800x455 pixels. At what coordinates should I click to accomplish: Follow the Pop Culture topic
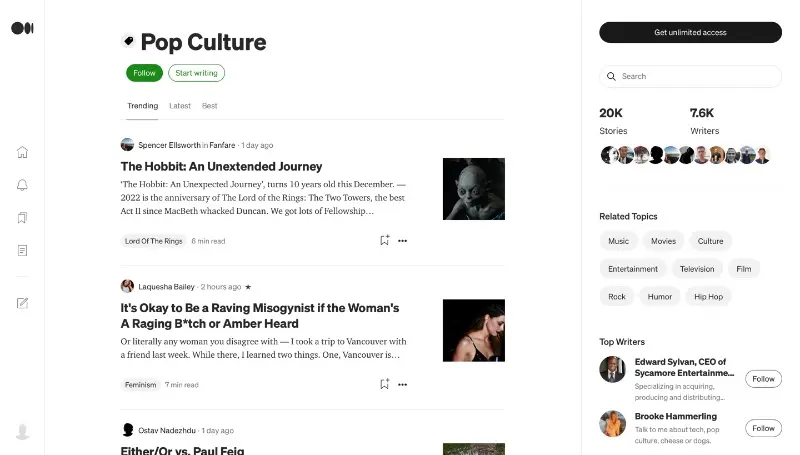pyautogui.click(x=144, y=73)
